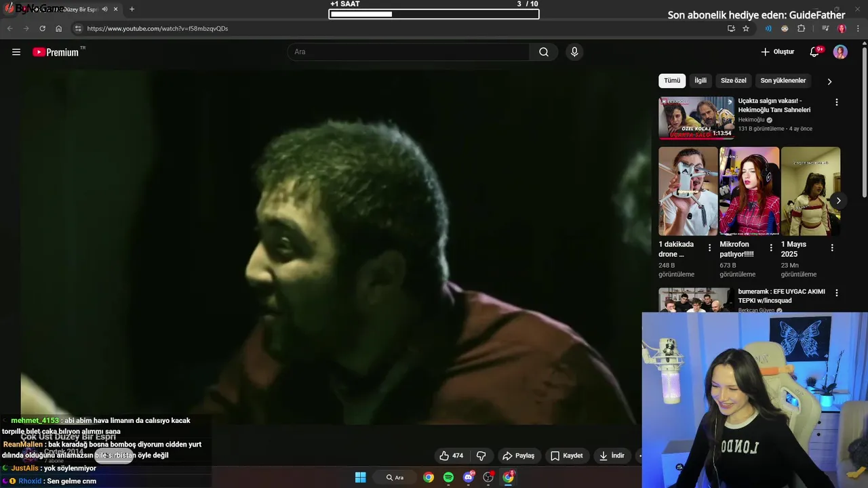Screen dimensions: 868x488
Task: Open YouTube notifications bell
Action: tap(815, 52)
